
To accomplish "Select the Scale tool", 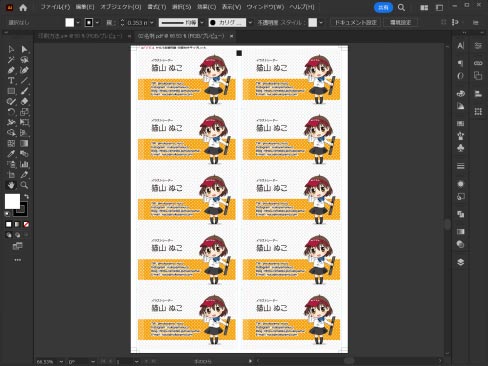I will (x=24, y=112).
